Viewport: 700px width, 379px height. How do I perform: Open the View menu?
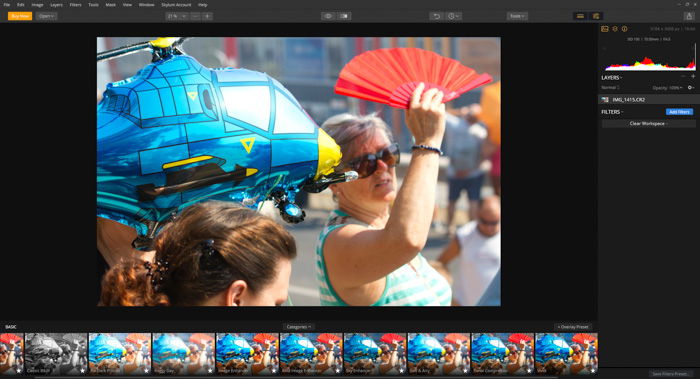(x=127, y=5)
